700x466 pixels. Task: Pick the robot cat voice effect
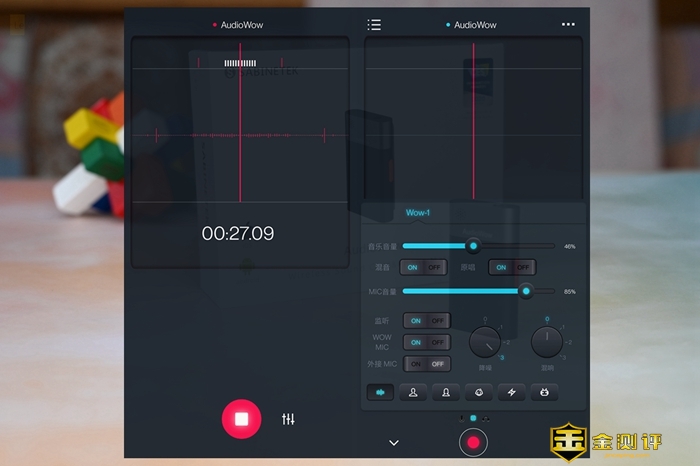click(545, 393)
